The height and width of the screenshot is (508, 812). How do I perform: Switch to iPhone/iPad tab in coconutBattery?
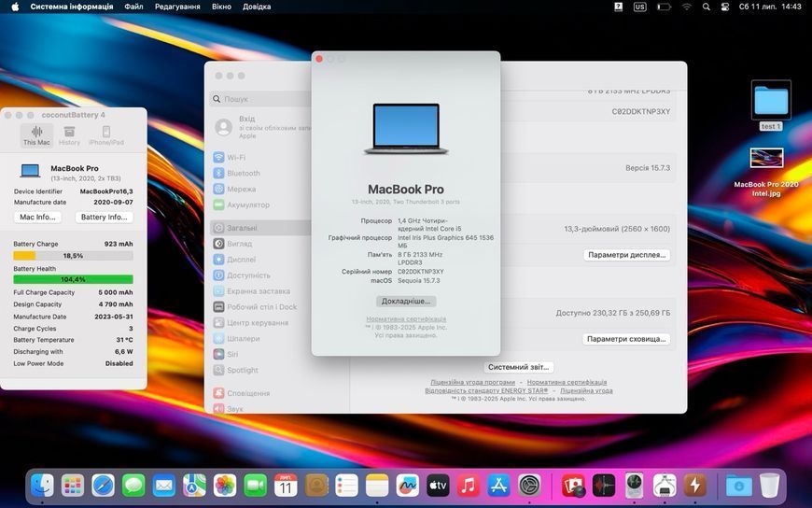[x=106, y=135]
